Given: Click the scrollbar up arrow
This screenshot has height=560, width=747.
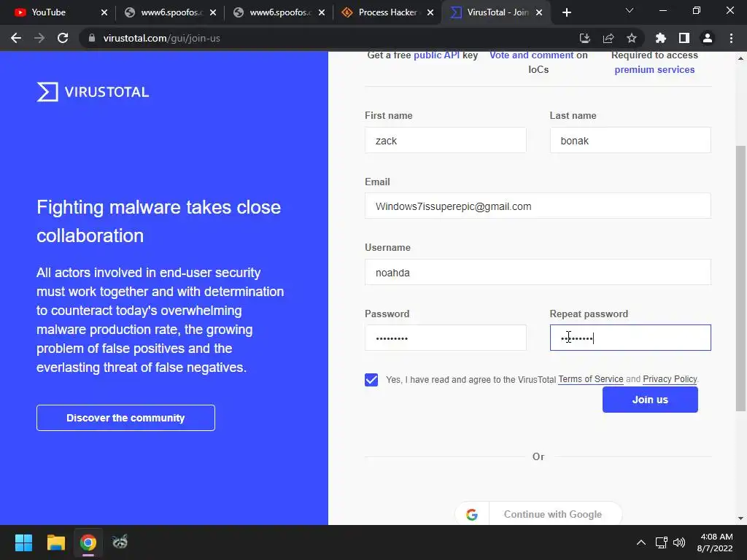Looking at the screenshot, I should [x=740, y=58].
